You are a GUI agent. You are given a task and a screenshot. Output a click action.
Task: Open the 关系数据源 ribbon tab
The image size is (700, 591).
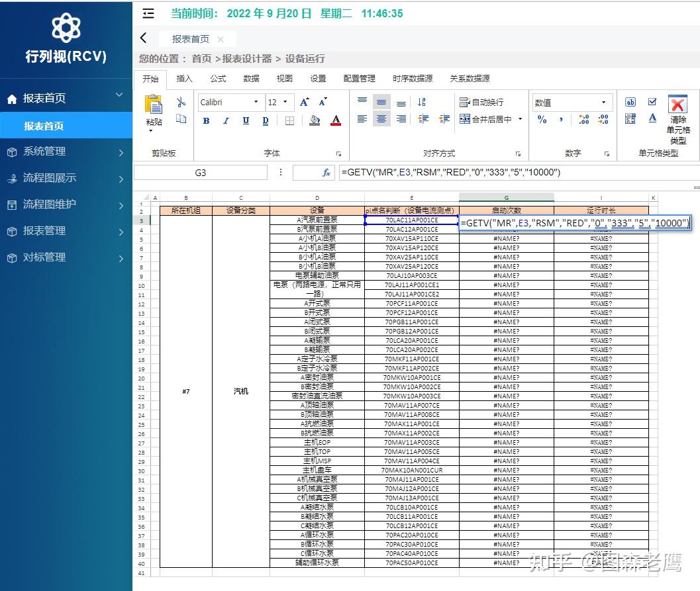[x=470, y=79]
